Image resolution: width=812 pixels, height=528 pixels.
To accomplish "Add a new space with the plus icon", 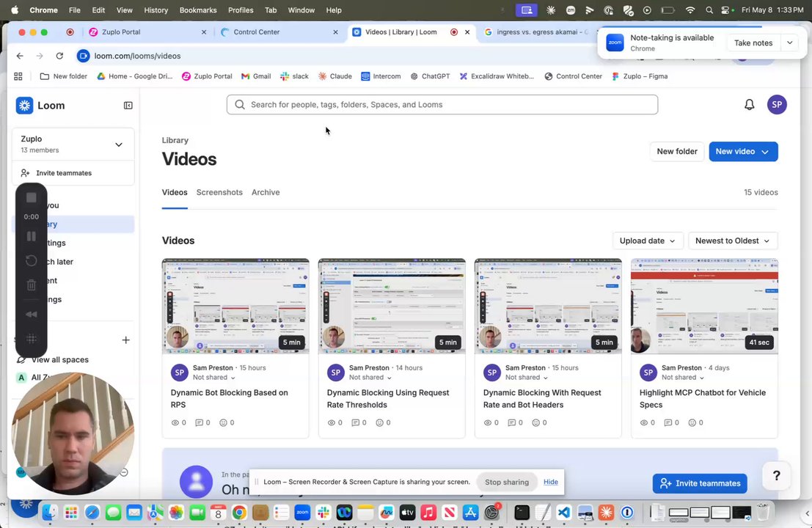I will (x=125, y=340).
